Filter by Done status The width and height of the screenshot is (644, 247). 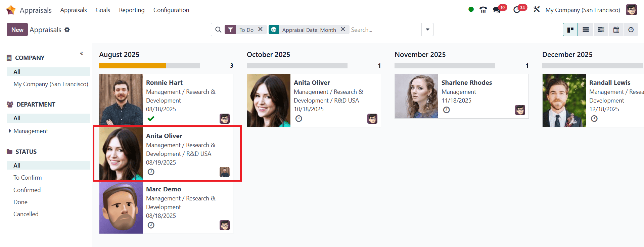coord(20,202)
